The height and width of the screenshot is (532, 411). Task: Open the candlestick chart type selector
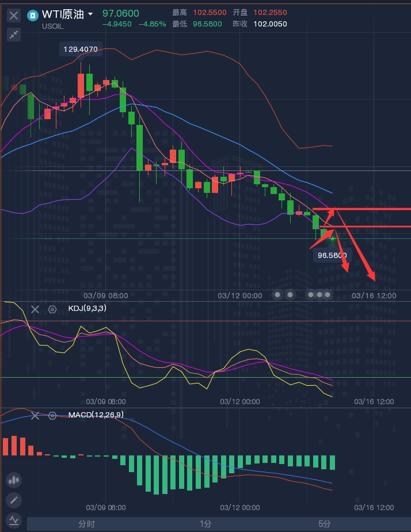(14, 480)
